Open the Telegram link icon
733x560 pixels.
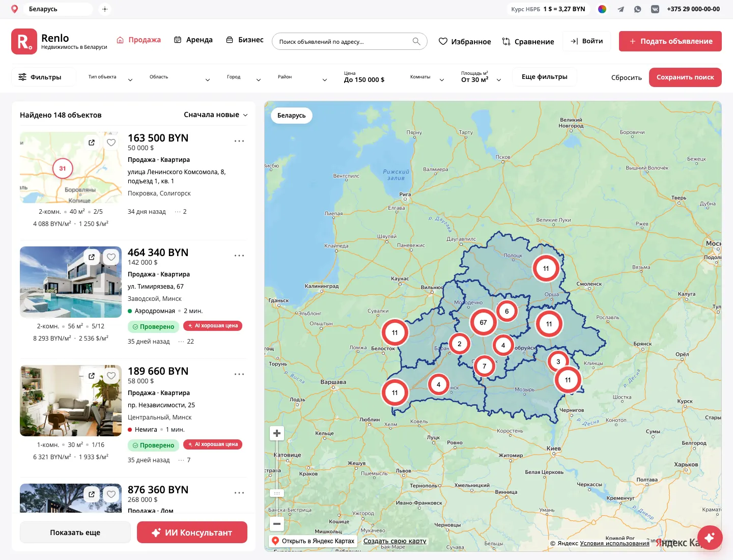coord(621,9)
